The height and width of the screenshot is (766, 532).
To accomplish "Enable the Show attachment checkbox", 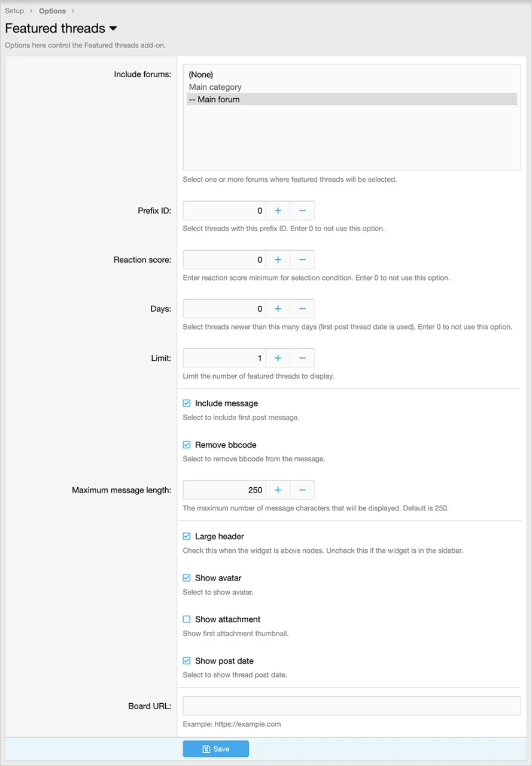I will [187, 619].
